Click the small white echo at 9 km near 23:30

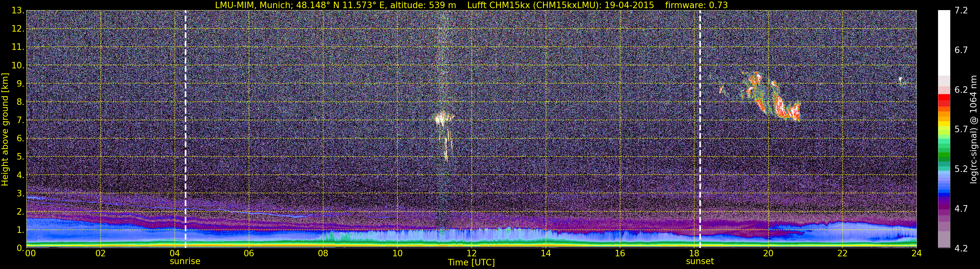click(x=901, y=80)
